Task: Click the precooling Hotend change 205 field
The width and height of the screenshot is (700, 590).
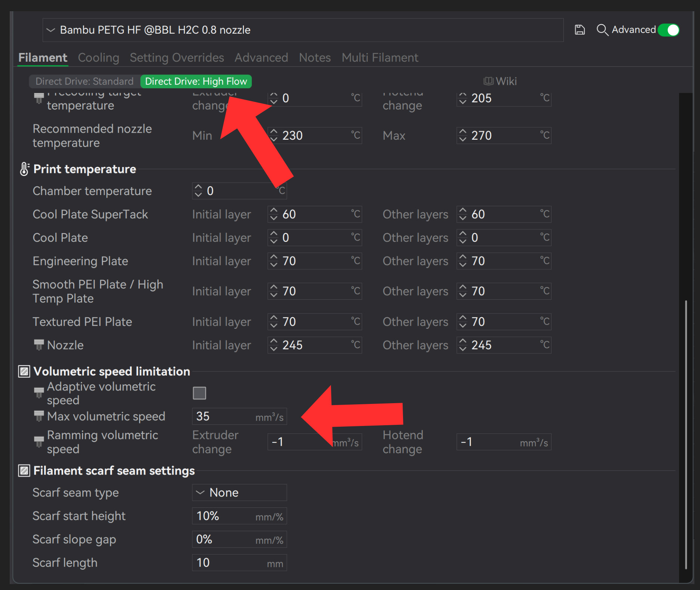Action: coord(504,98)
